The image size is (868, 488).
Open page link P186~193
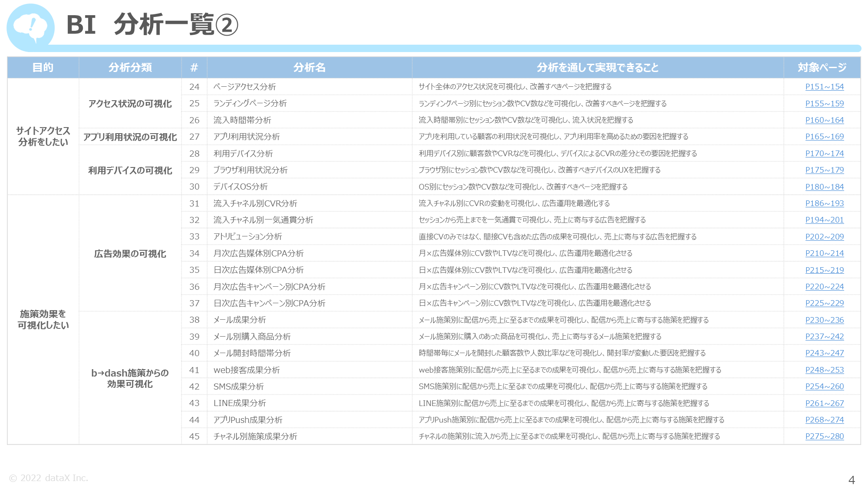(x=824, y=203)
